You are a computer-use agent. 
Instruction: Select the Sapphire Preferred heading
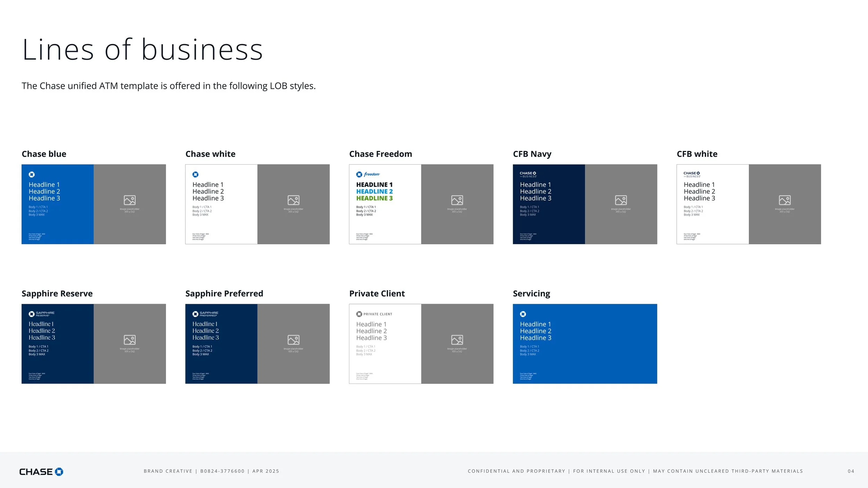tap(224, 294)
